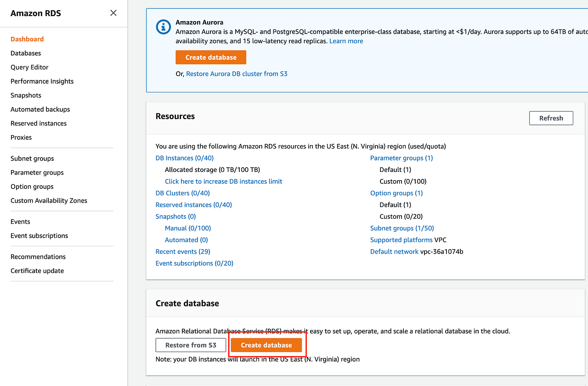Click here to increase DB instances limit
Screen dimensions: 588x386
[x=223, y=182]
